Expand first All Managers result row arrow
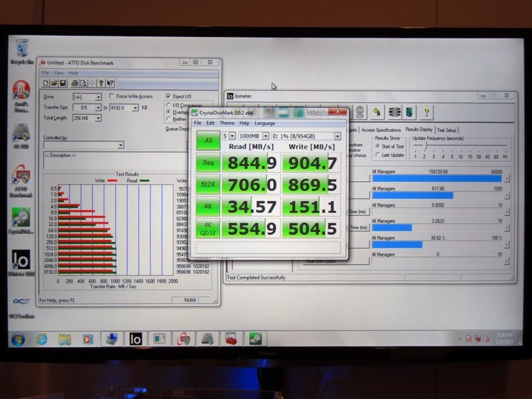532x399 pixels. pos(507,179)
